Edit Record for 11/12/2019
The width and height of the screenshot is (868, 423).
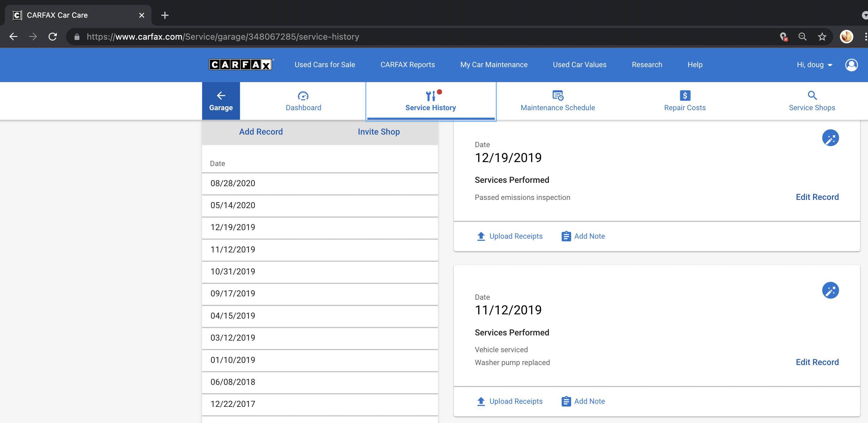click(x=817, y=362)
